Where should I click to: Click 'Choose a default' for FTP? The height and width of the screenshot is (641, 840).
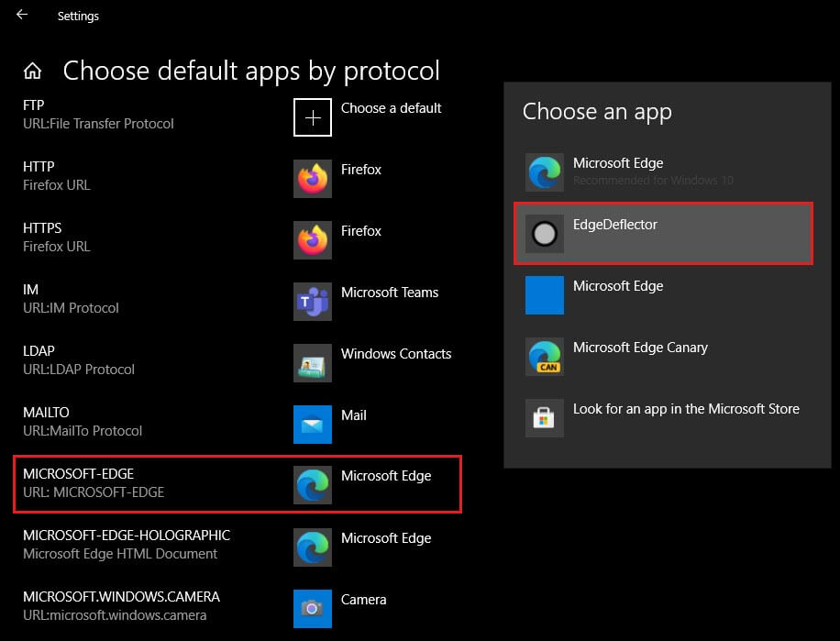click(391, 108)
